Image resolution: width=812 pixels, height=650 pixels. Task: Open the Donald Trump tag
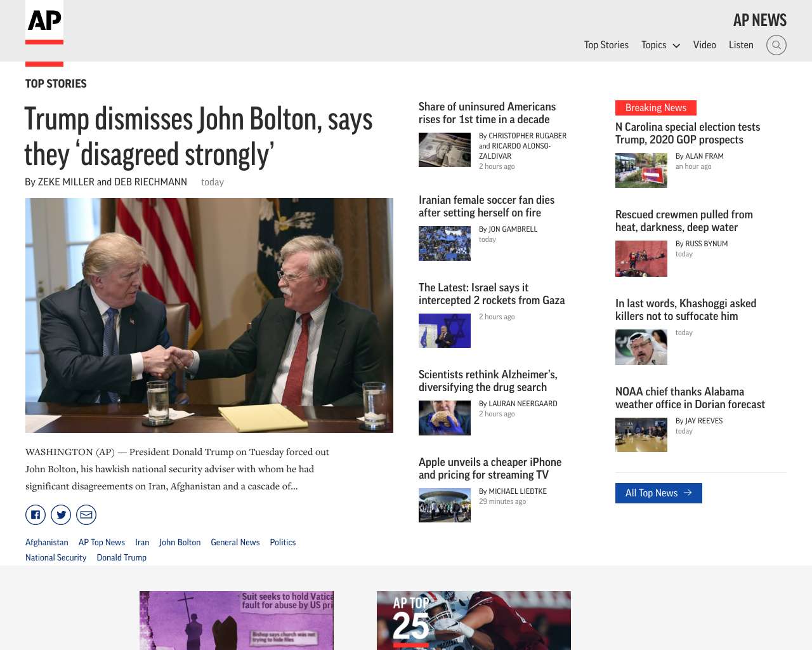(122, 557)
